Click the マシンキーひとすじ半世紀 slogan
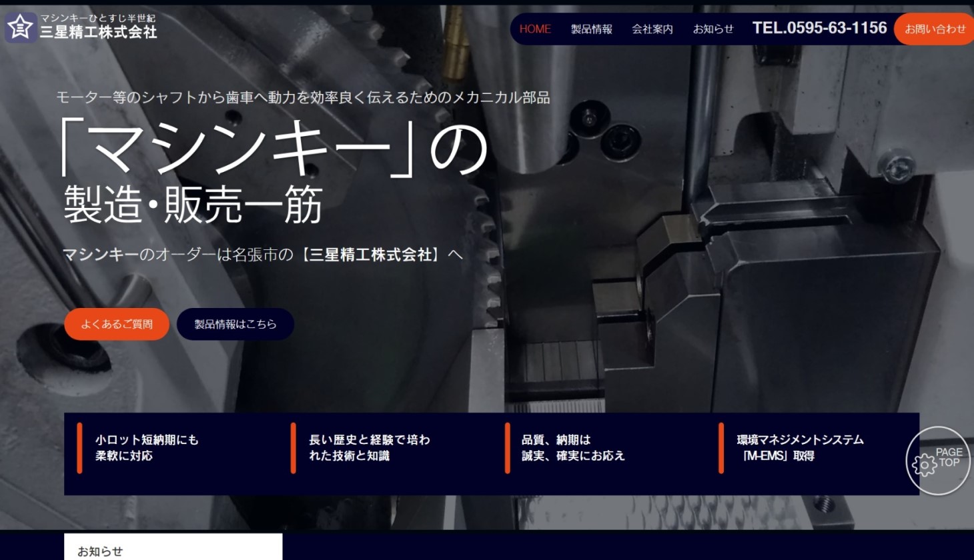The width and height of the screenshot is (974, 560). click(98, 18)
